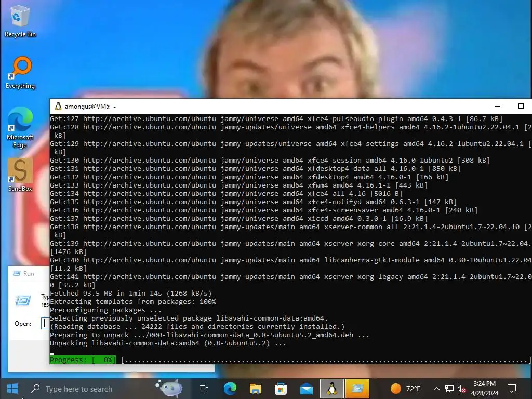
Task: Maximize the amongus@VM5 terminal window
Action: (521, 106)
